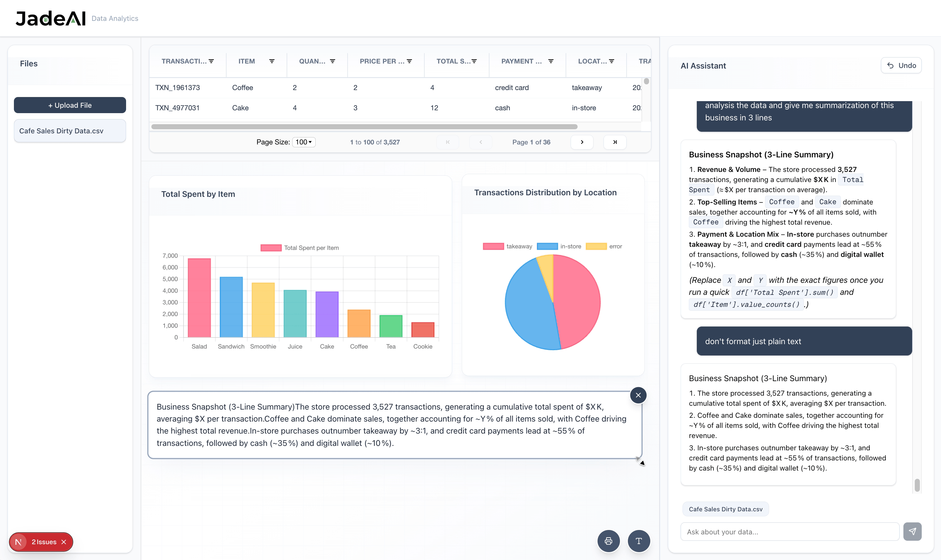Image resolution: width=941 pixels, height=560 pixels.
Task: Filter the LOCATION column
Action: [611, 61]
